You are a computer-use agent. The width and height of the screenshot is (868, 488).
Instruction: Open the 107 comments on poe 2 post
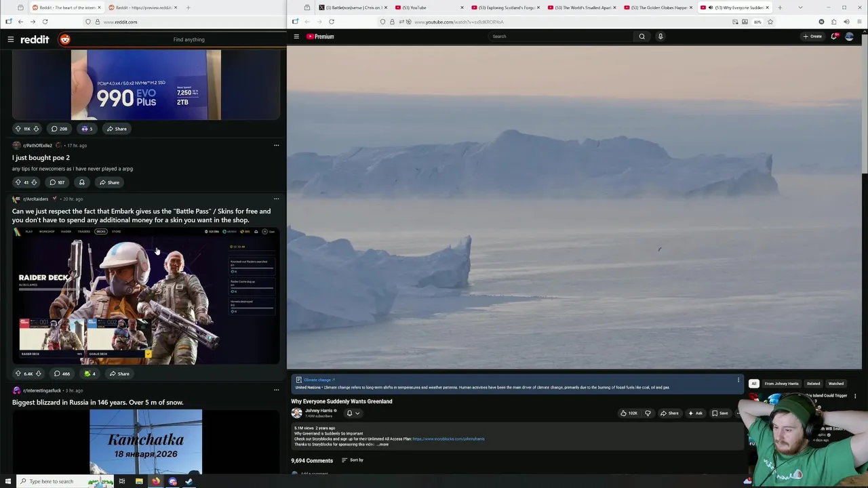coord(57,182)
